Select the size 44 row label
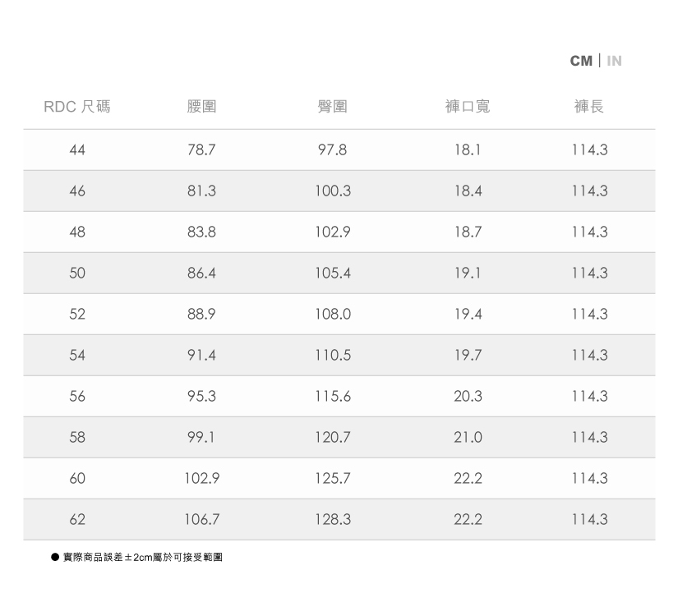This screenshot has width=678, height=616. pyautogui.click(x=77, y=150)
